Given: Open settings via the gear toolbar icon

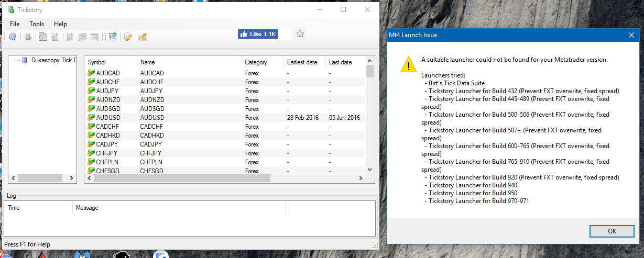Looking at the screenshot, I should tap(13, 37).
